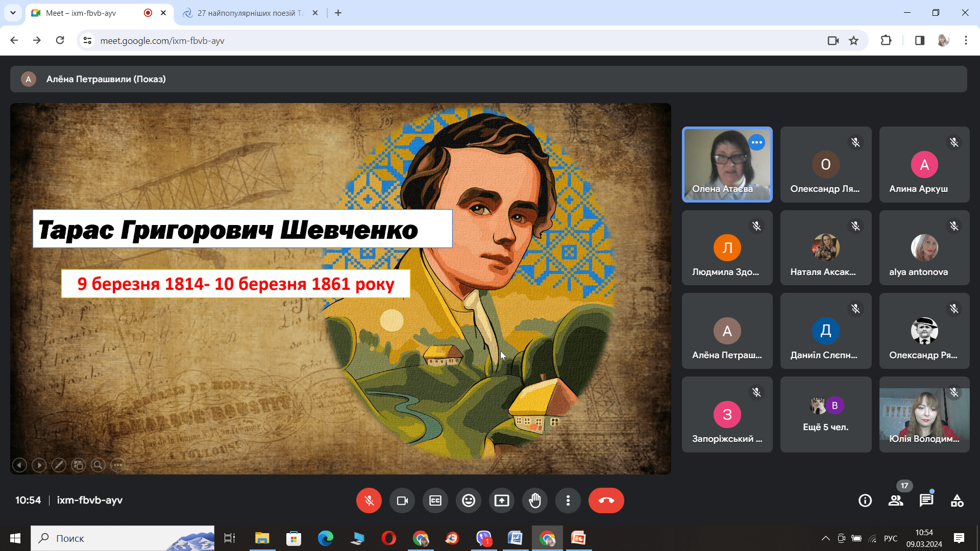Open chat with everyone
The image size is (980, 551).
[x=926, y=500]
